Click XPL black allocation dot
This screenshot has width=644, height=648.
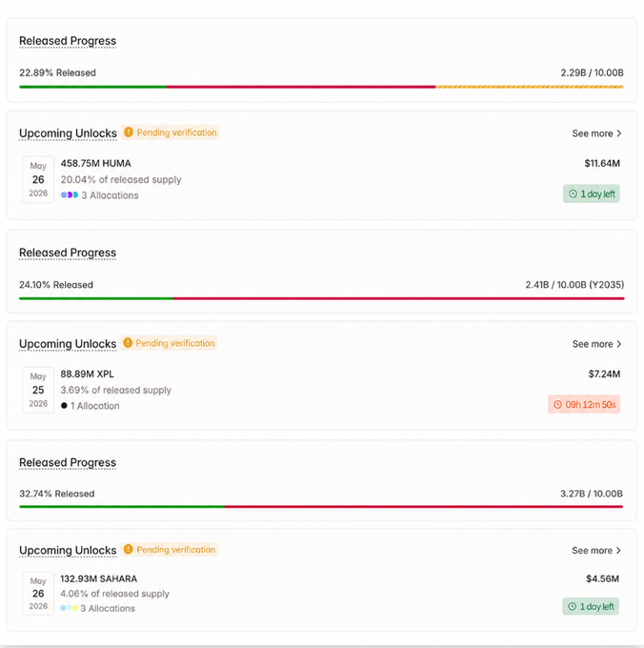click(x=64, y=406)
